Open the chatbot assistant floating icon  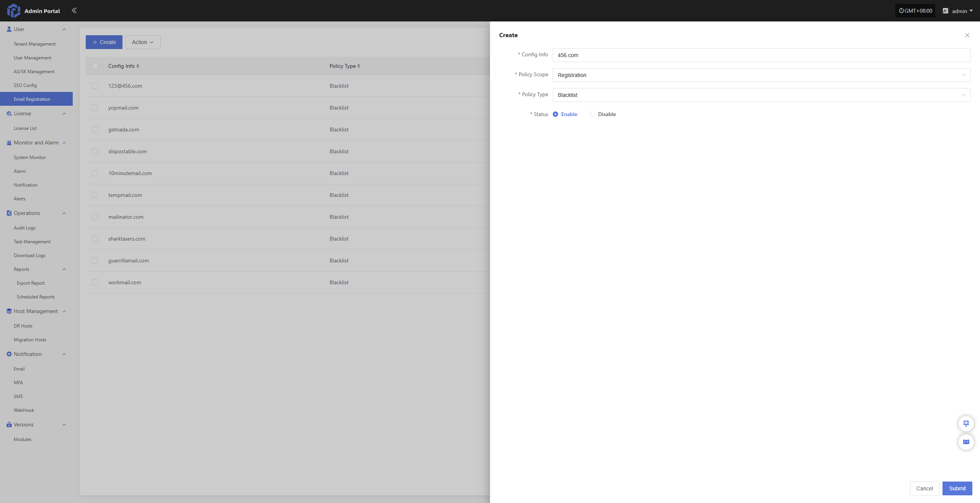tap(966, 423)
